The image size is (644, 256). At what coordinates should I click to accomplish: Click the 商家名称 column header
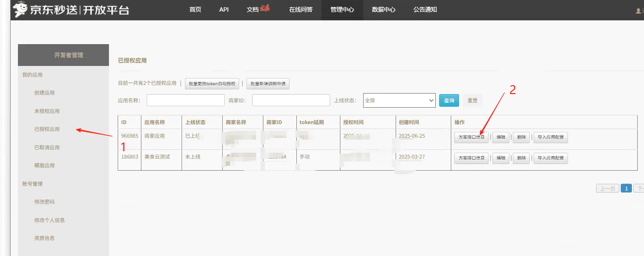pos(243,122)
